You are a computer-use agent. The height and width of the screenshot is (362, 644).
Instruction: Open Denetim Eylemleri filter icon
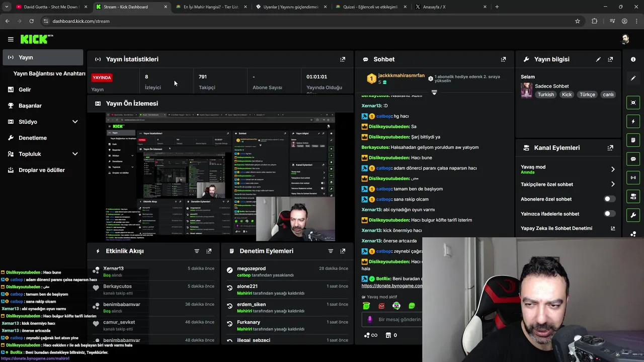point(331,251)
